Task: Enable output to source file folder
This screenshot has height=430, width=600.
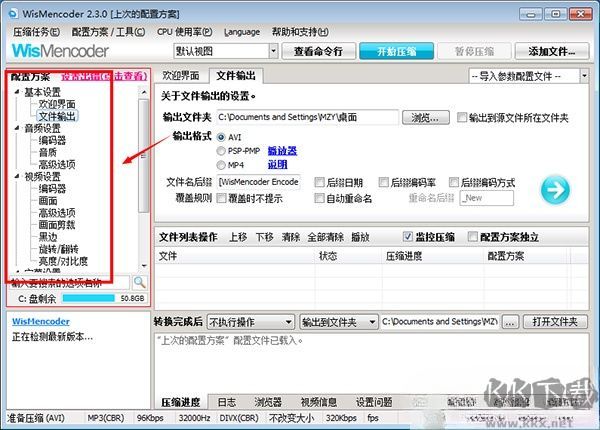Action: click(x=462, y=117)
